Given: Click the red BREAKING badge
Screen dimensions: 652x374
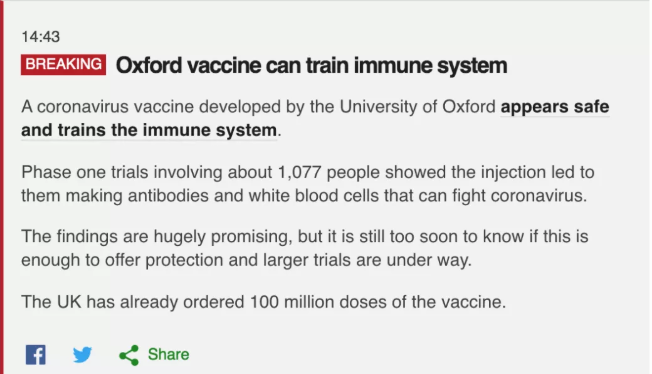Looking at the screenshot, I should tap(63, 64).
